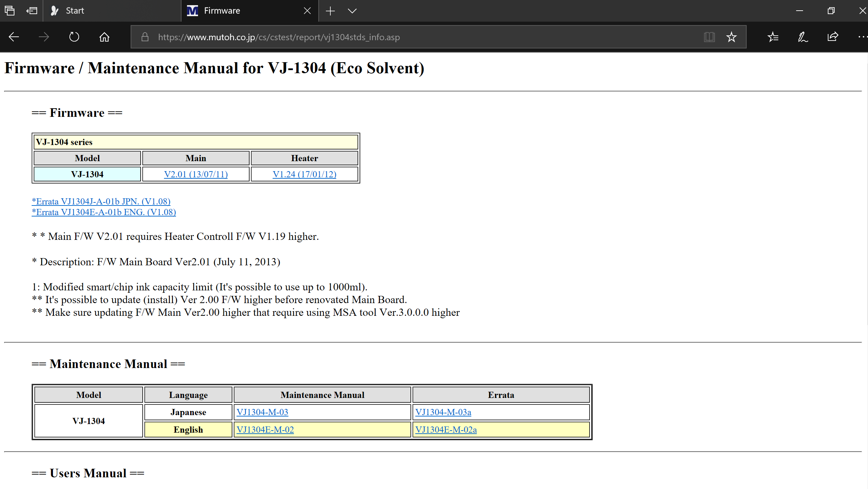
Task: Add page to favorites star
Action: (731, 37)
